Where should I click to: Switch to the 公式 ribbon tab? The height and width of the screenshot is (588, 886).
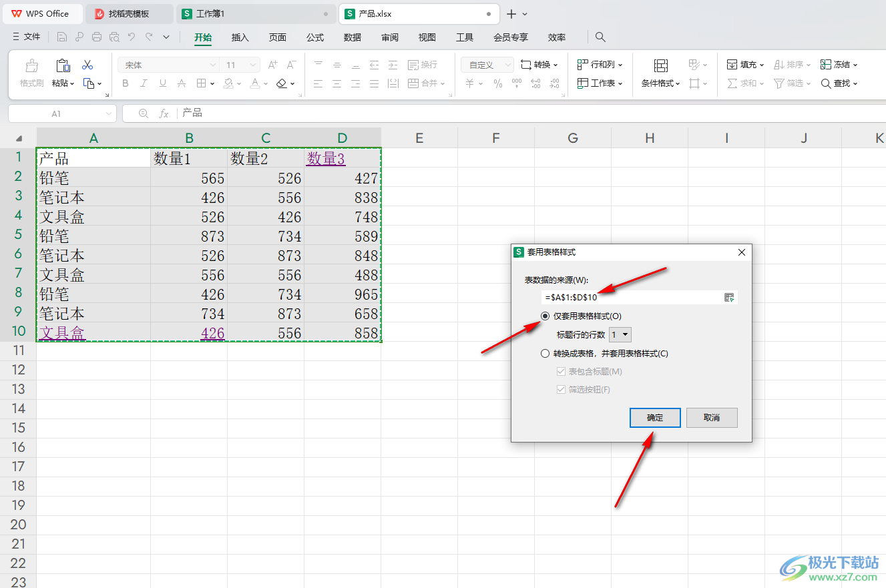pos(315,37)
